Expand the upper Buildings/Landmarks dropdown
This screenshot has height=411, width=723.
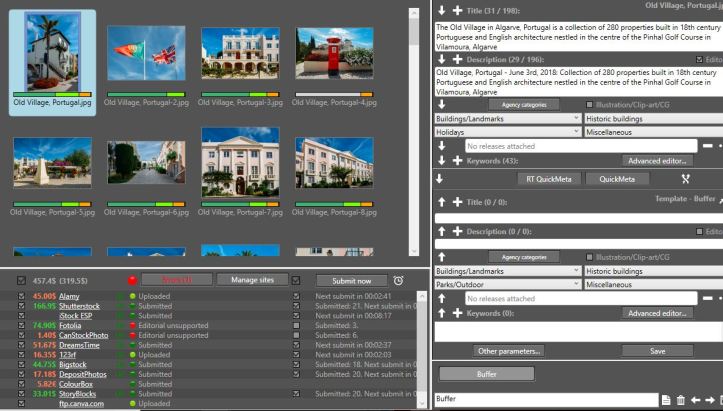click(507, 118)
